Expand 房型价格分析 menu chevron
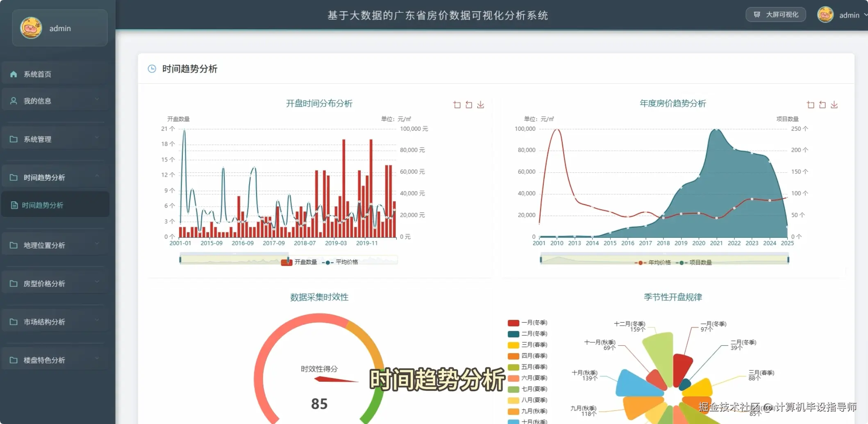Viewport: 868px width, 424px height. [x=97, y=282]
